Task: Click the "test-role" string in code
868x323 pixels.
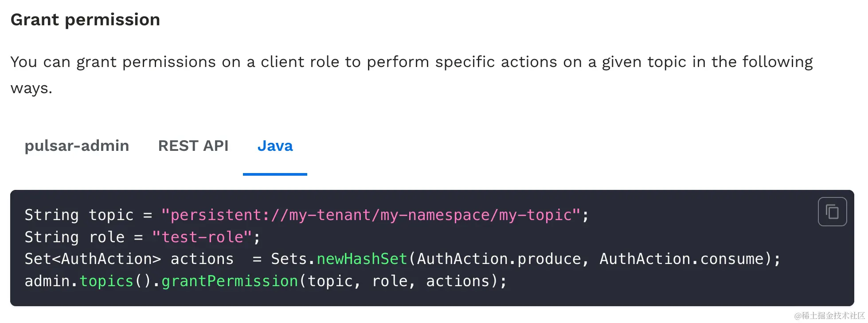Action: click(202, 237)
